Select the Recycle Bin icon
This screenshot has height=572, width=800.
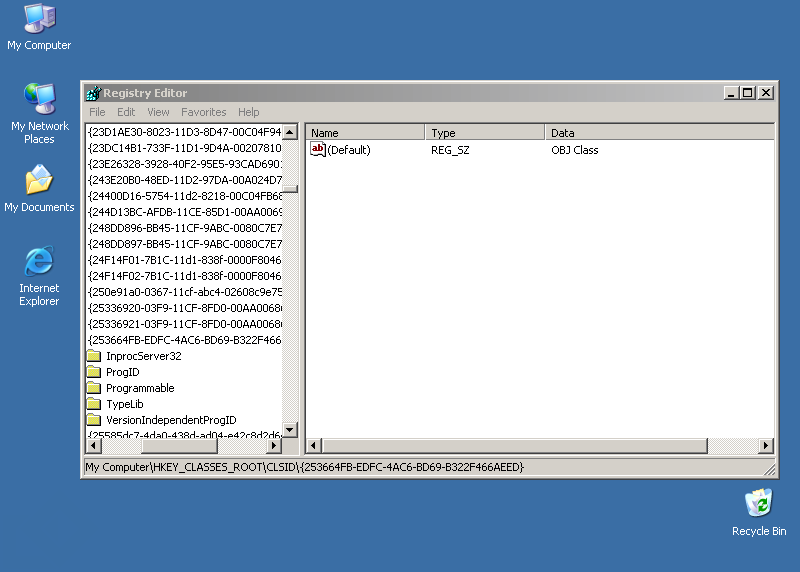pyautogui.click(x=759, y=512)
